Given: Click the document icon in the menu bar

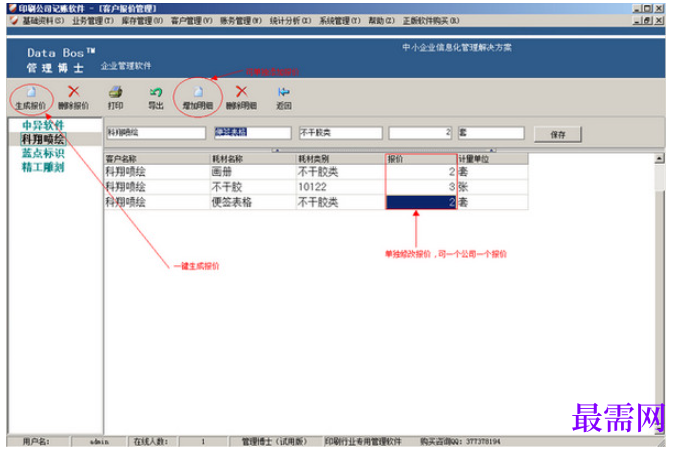Looking at the screenshot, I should (x=14, y=21).
